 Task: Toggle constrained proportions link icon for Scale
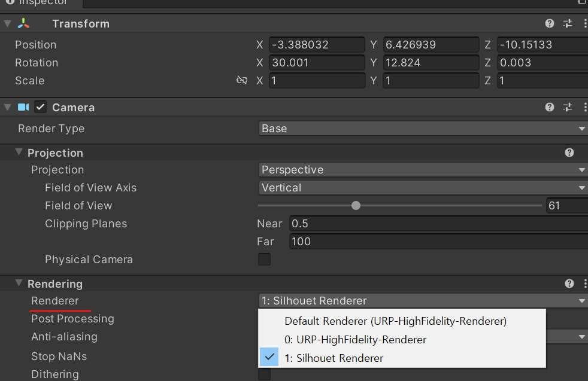click(242, 80)
